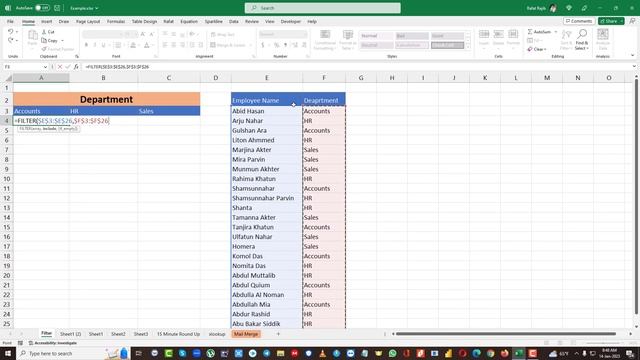Click Accessibility: Investigate in status bar

pos(53,343)
